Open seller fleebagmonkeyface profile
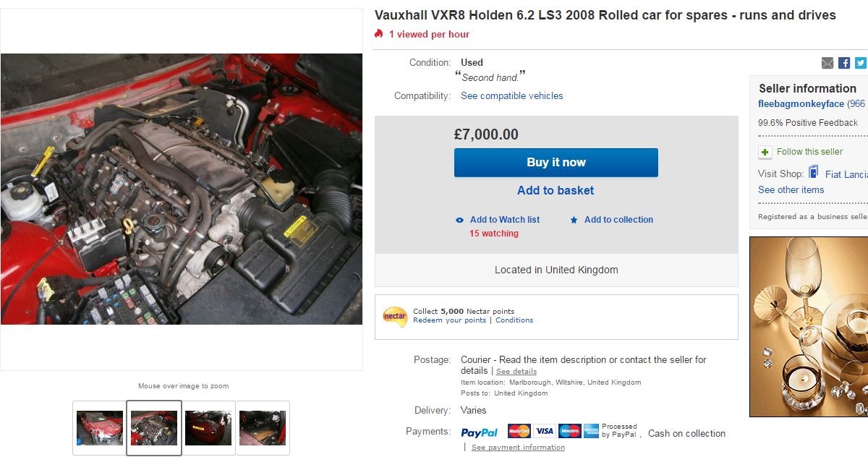868x457 pixels. (x=801, y=104)
